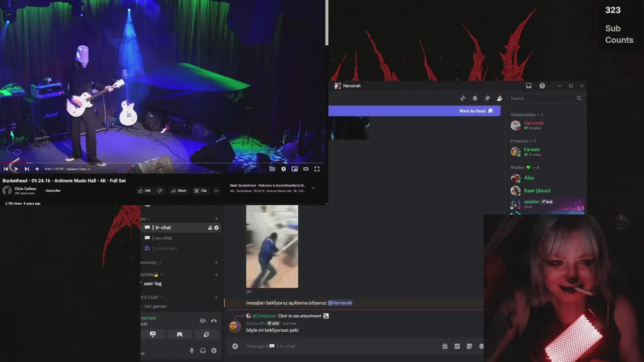Toggle noise suppression in voice panel
Image resolution: width=644 pixels, height=362 pixels.
pyautogui.click(x=203, y=321)
